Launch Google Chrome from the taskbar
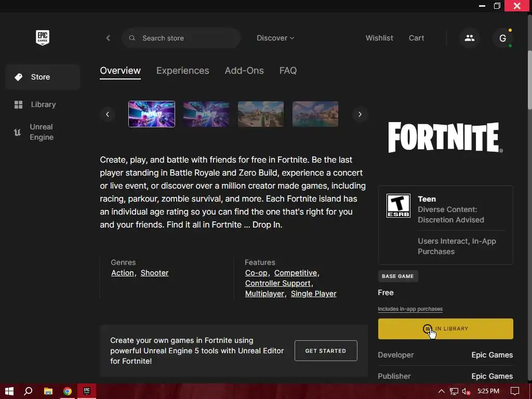 click(68, 391)
